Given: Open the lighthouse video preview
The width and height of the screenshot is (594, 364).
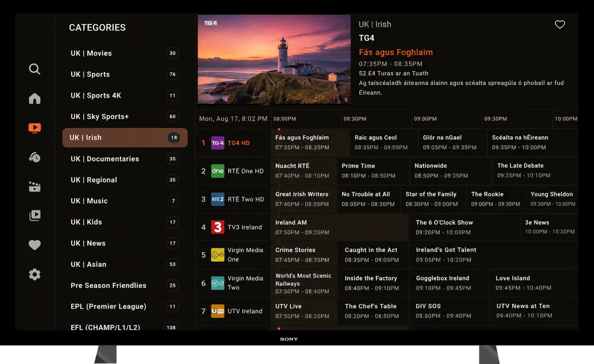Looking at the screenshot, I should 274,60.
